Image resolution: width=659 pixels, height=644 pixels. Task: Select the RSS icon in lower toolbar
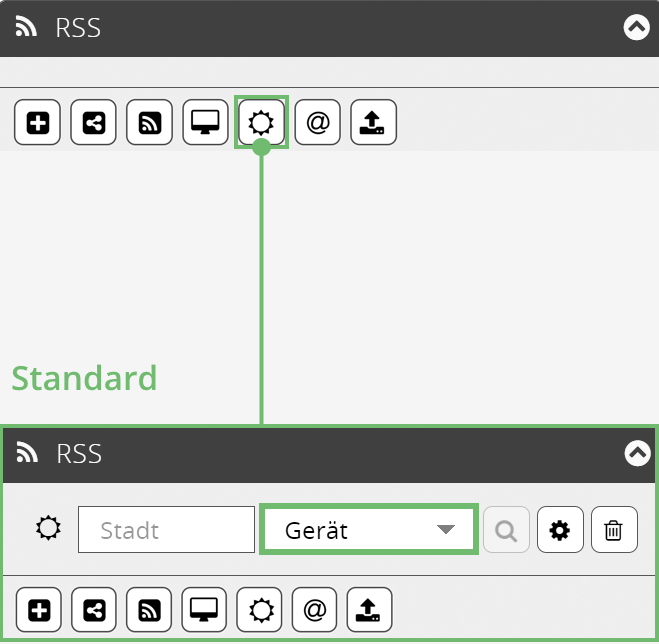tap(150, 608)
